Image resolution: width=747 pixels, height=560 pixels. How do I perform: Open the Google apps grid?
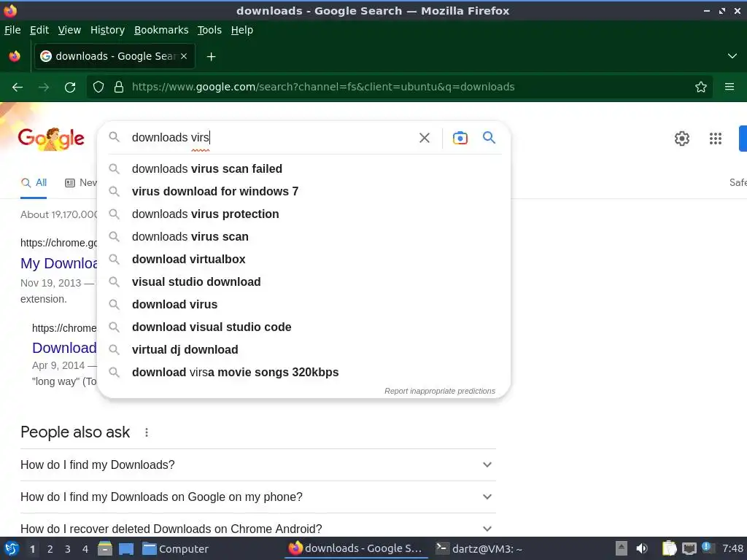coord(715,139)
